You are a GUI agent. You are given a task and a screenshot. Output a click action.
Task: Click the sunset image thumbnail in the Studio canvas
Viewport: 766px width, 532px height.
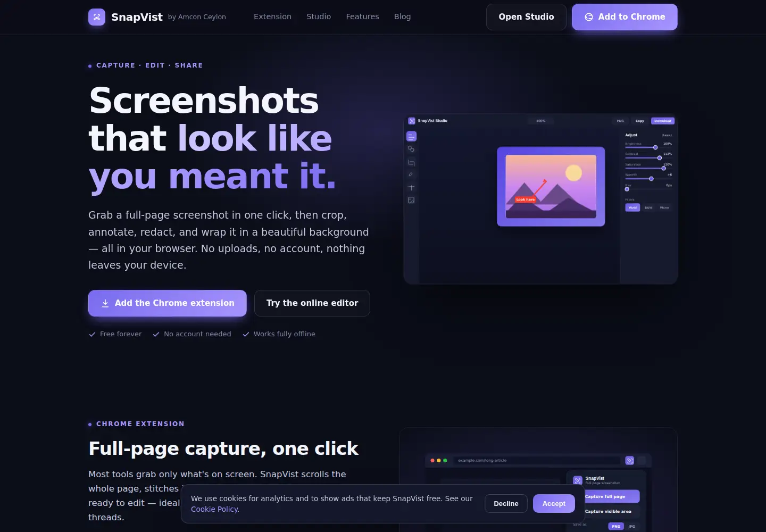click(551, 187)
